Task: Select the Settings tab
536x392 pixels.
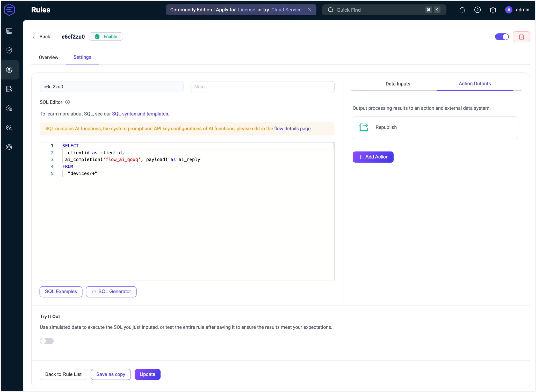Action: point(82,57)
